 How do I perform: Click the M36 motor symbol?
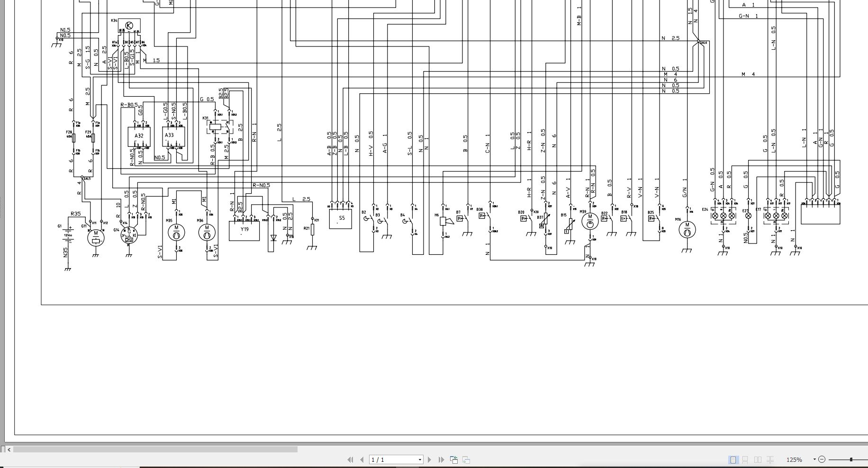click(207, 232)
